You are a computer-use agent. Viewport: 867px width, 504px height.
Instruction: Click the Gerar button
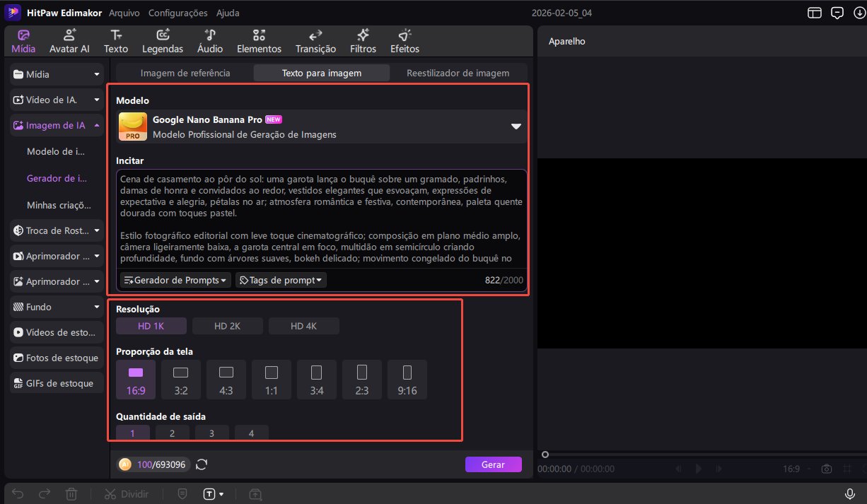pyautogui.click(x=493, y=464)
